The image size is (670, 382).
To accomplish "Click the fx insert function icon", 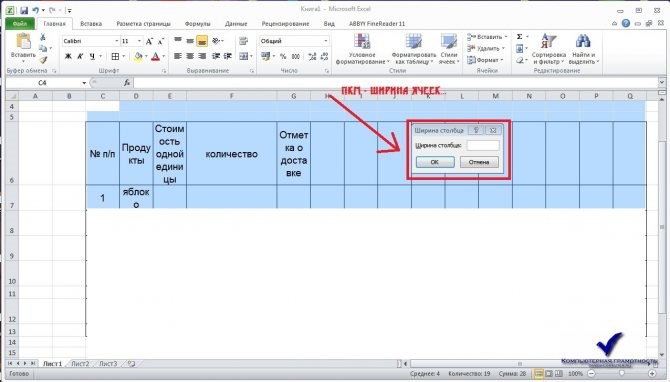I will [127, 82].
